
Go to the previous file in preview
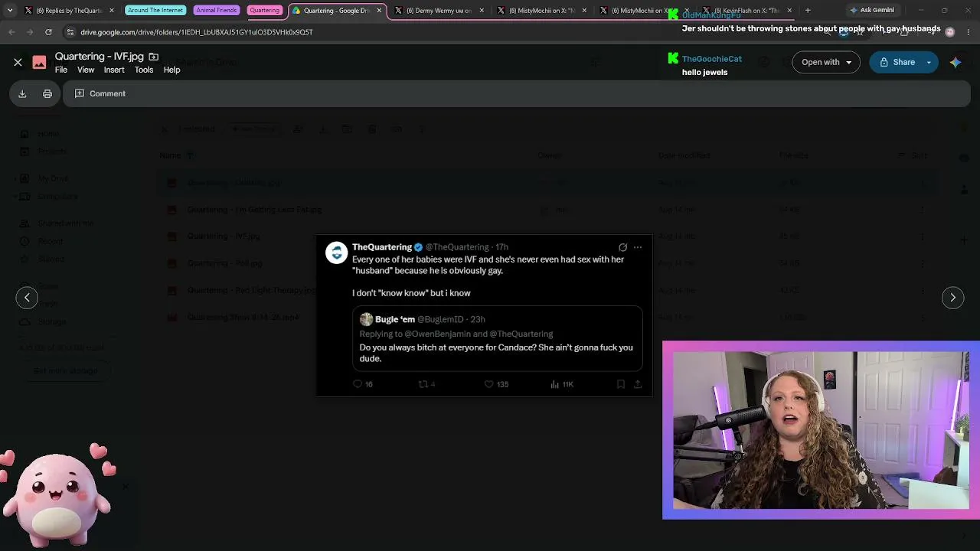pyautogui.click(x=27, y=298)
